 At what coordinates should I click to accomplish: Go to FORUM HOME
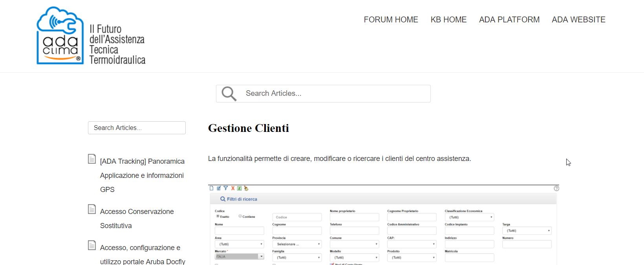[391, 20]
